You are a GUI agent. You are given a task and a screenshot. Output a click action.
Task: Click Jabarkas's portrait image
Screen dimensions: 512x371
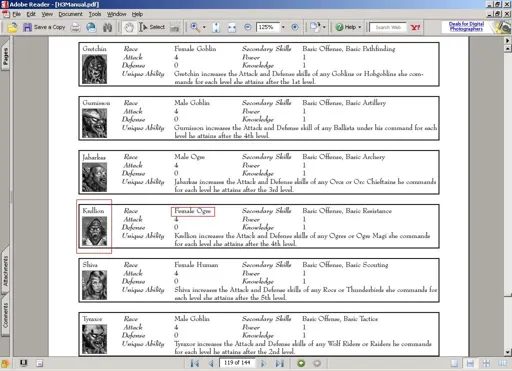click(95, 177)
